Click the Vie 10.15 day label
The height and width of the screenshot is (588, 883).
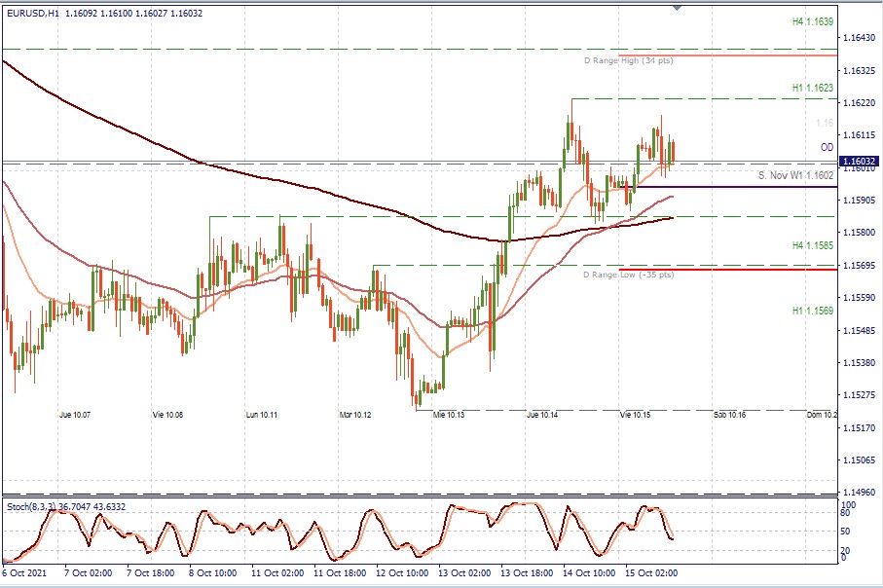point(635,415)
